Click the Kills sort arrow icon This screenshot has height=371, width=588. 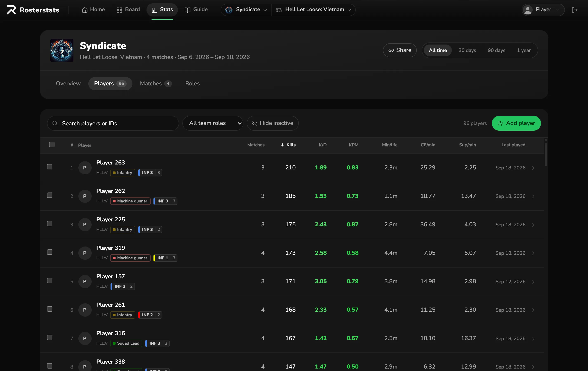(x=282, y=145)
